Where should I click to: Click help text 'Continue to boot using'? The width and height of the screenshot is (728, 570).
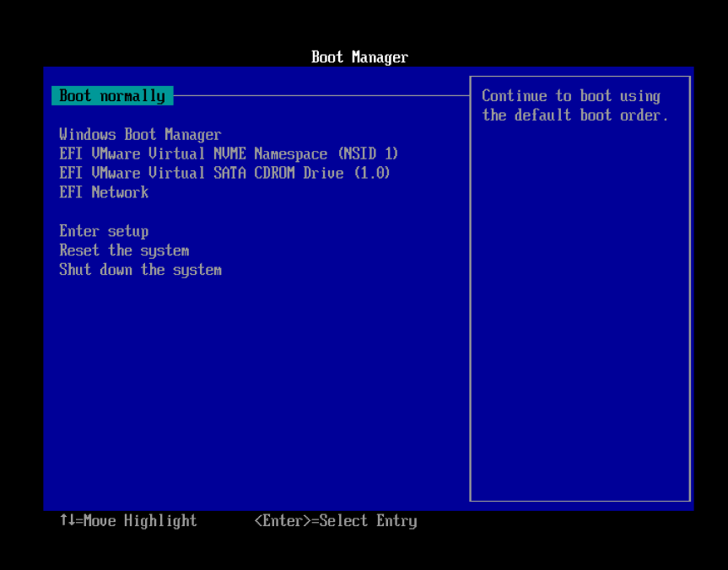click(x=571, y=96)
